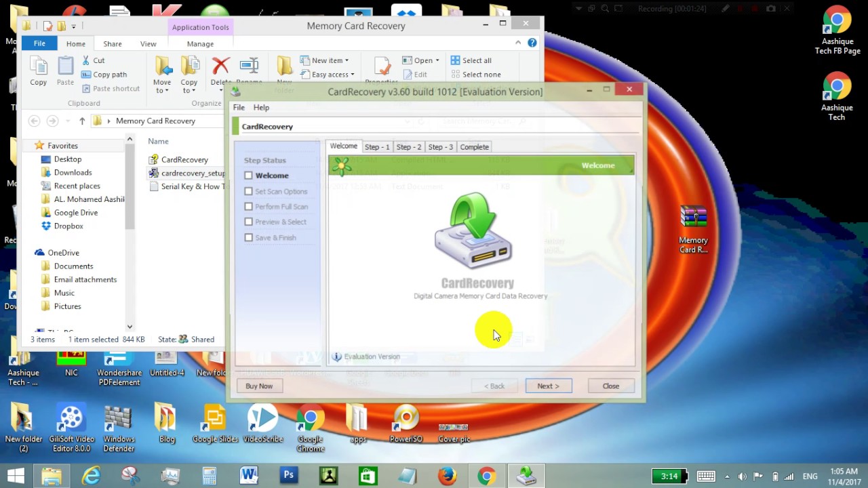The image size is (868, 488).
Task: Select the Welcome tab in CardRecovery
Action: (x=344, y=146)
